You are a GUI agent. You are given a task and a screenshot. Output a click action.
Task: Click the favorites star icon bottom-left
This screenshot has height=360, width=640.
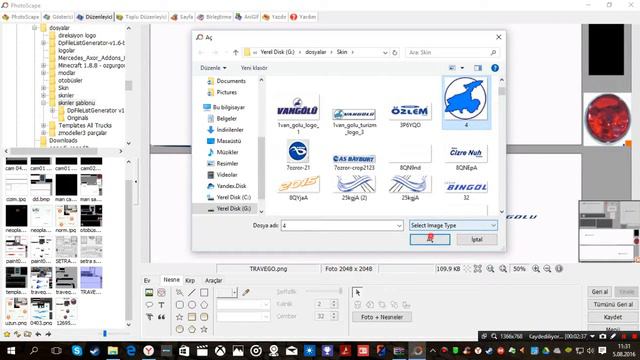[x=7, y=334]
